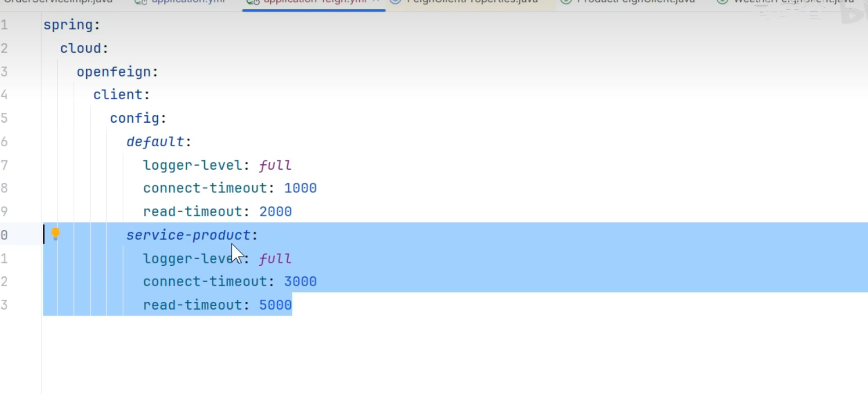This screenshot has width=868, height=394.
Task: Click the 'openfeign' key
Action: (x=114, y=72)
